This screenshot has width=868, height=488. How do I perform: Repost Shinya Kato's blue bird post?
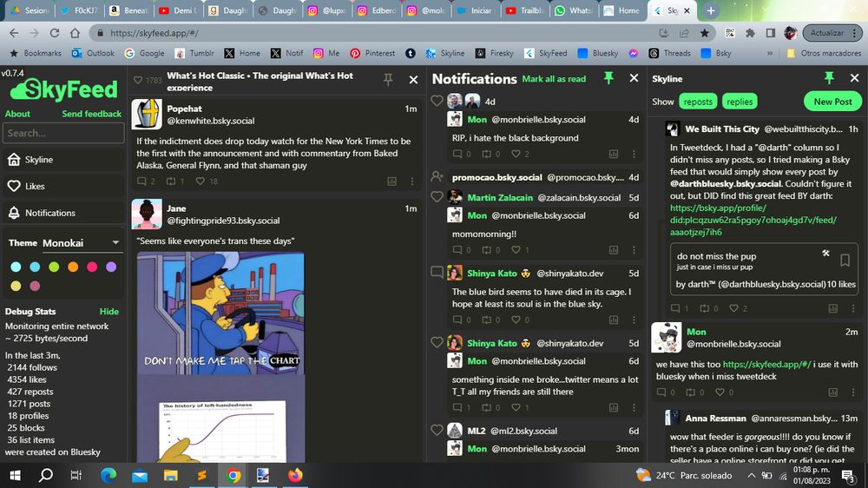[486, 320]
